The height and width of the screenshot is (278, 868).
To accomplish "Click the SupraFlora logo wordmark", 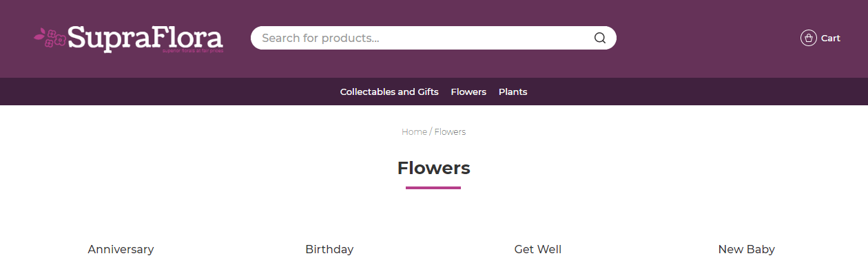I will 145,38.
